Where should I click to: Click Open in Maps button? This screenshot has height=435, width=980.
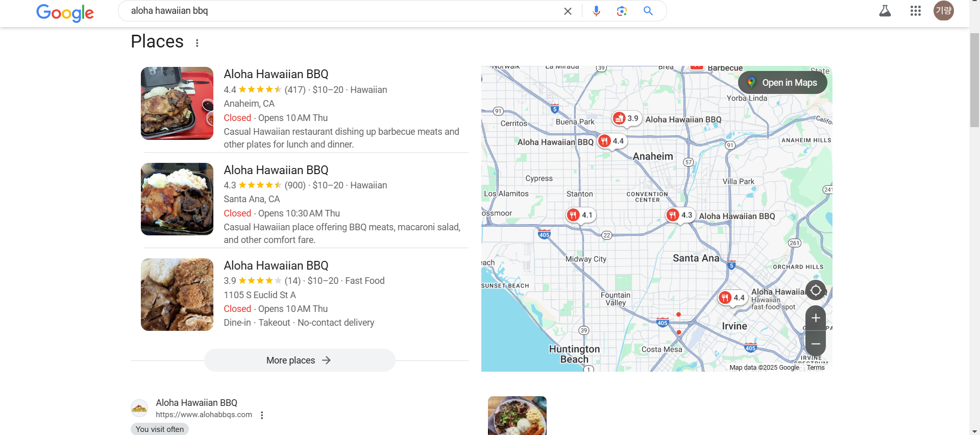pos(782,83)
